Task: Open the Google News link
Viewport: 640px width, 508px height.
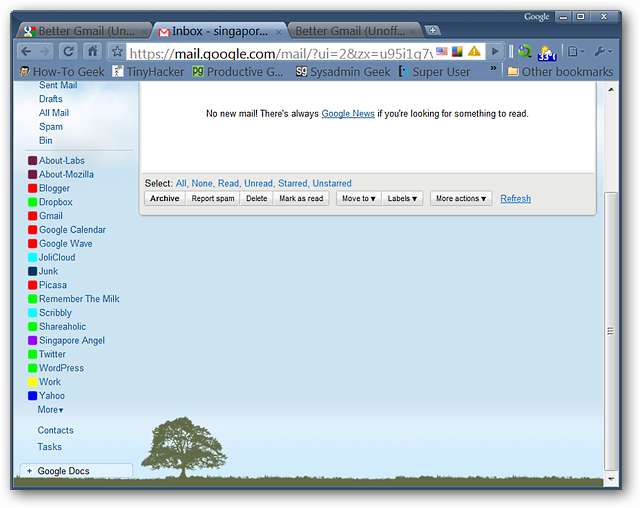Action: coord(348,114)
